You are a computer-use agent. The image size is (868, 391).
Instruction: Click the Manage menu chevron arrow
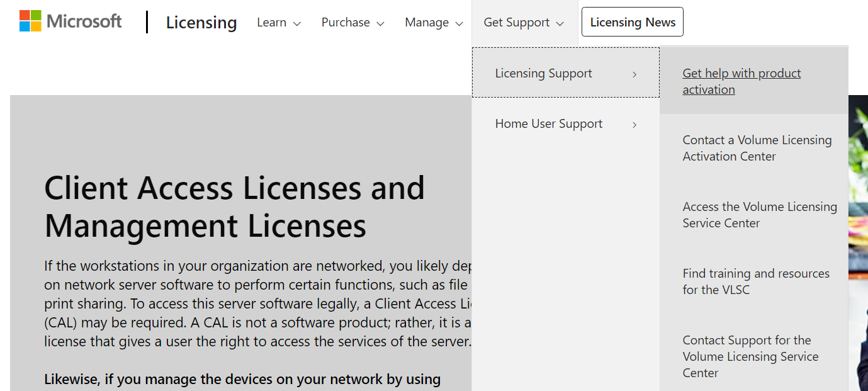pyautogui.click(x=459, y=24)
